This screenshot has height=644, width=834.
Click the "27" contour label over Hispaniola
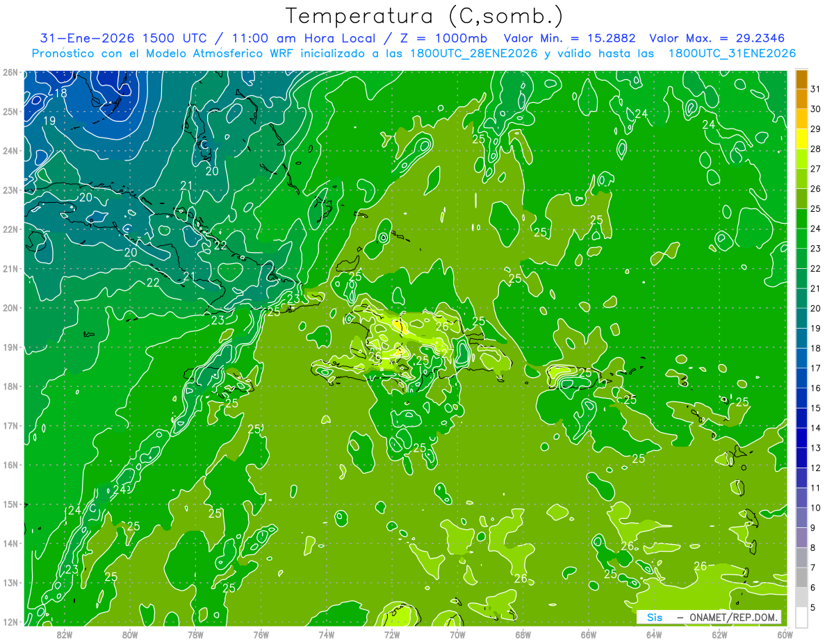click(x=447, y=353)
